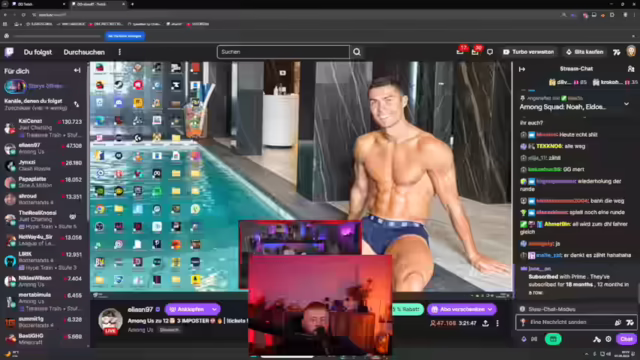Viewport: 640px width, 360px height.
Task: Go to Durchsuchen tab
Action: point(84,52)
